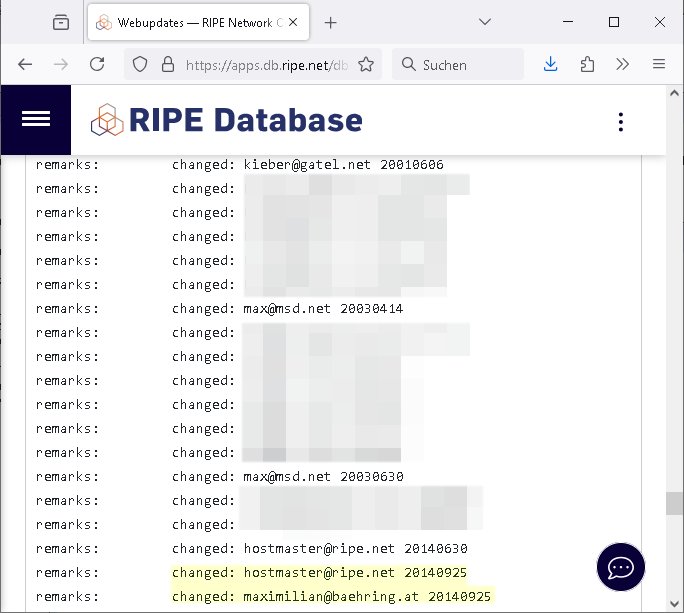Show site security padlock info
This screenshot has width=684, height=613.
click(168, 65)
